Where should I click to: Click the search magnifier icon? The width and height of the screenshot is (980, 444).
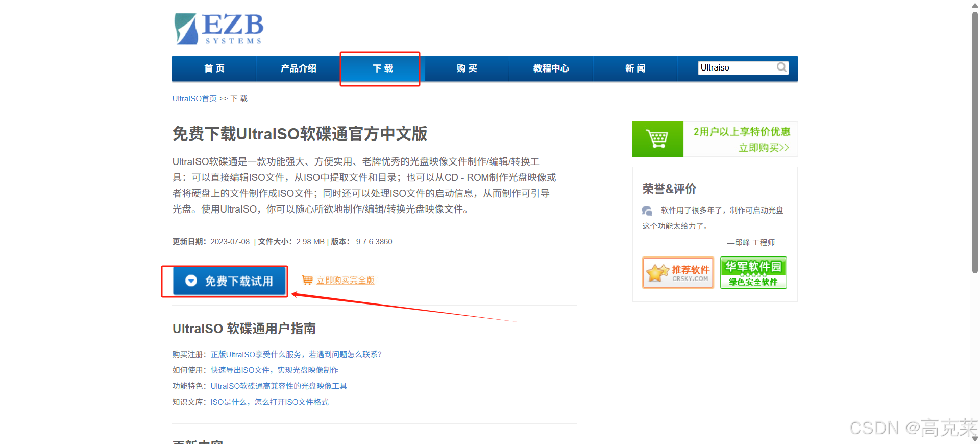coord(781,67)
